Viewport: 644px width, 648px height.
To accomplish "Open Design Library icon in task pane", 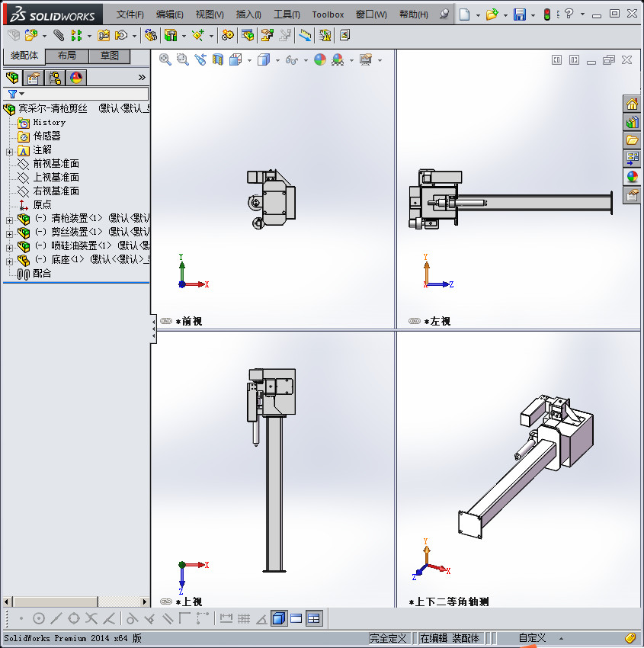I will point(632,122).
